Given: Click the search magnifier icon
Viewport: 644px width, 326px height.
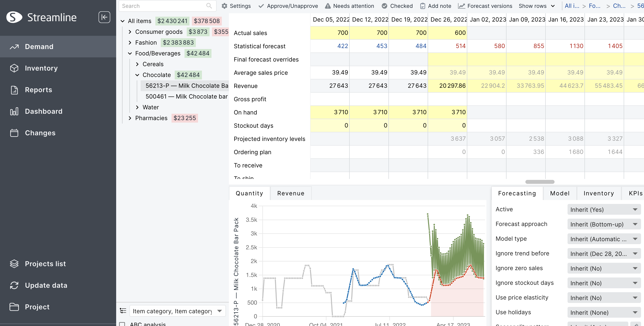Looking at the screenshot, I should coord(209,6).
